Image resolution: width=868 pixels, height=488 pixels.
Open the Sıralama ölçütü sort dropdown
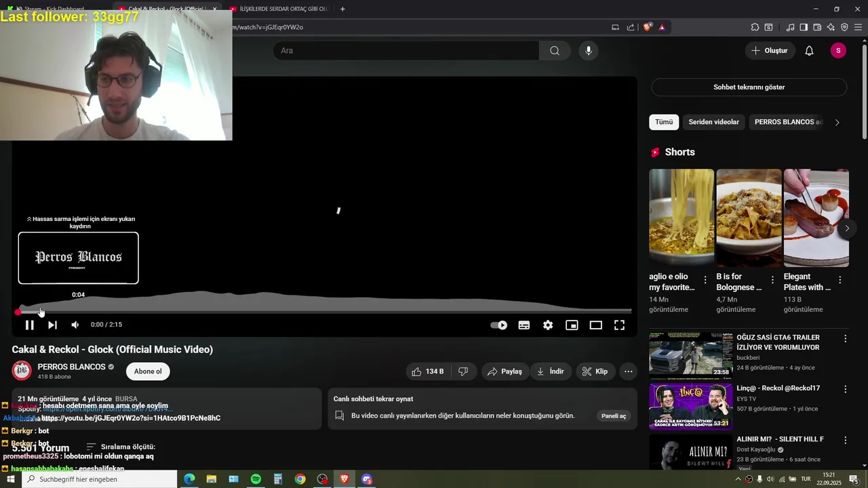pos(121,447)
